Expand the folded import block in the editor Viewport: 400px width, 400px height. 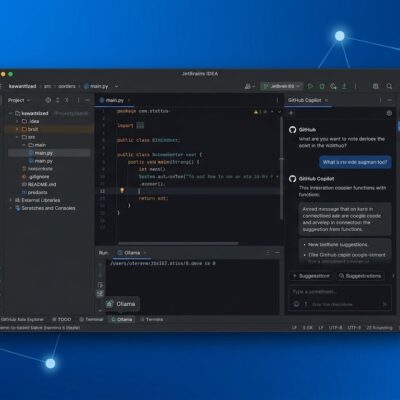click(140, 126)
